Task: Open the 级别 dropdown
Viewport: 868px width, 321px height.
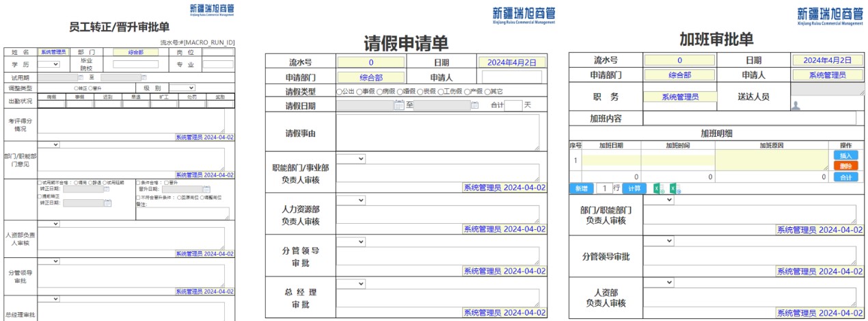Action: coord(182,88)
